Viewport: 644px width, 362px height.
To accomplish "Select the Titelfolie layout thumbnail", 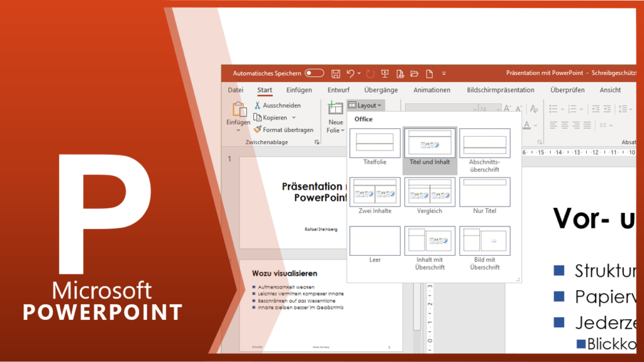I will click(375, 144).
